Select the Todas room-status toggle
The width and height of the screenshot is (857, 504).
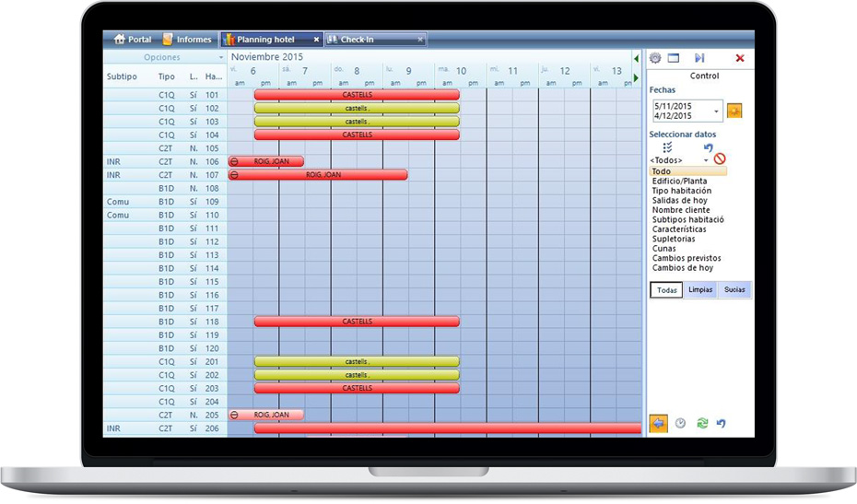tap(666, 290)
